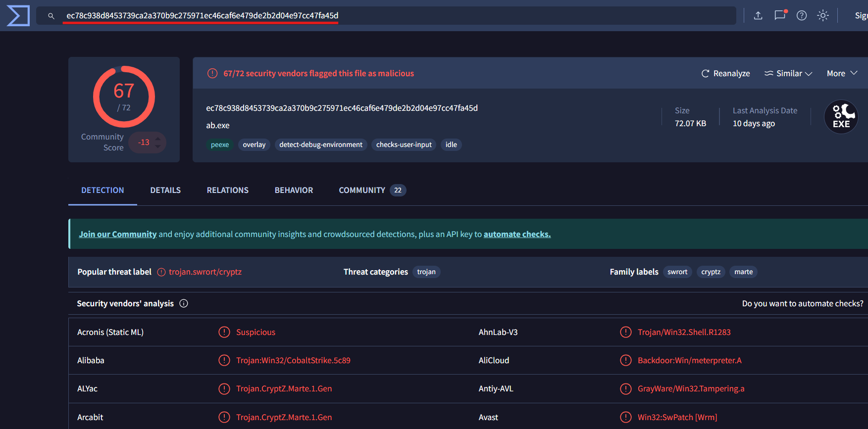The height and width of the screenshot is (429, 868).
Task: Click the Avast detection alert icon
Action: click(x=626, y=417)
